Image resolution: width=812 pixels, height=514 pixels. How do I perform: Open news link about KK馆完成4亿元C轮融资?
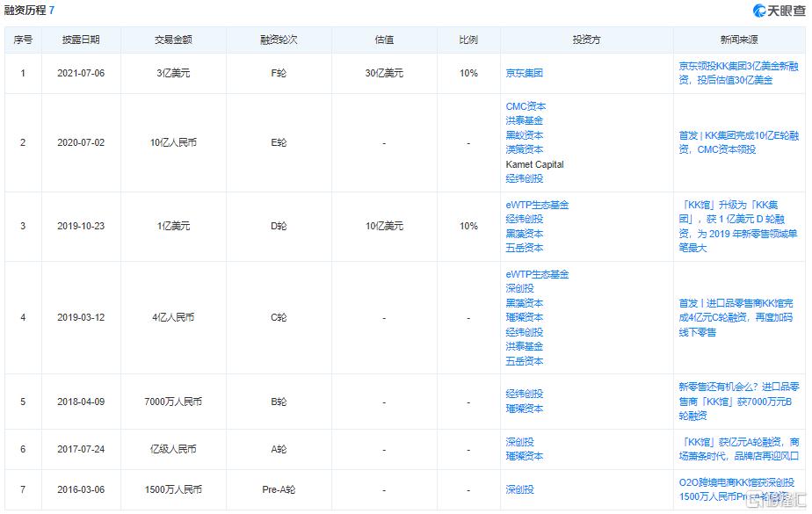point(736,317)
